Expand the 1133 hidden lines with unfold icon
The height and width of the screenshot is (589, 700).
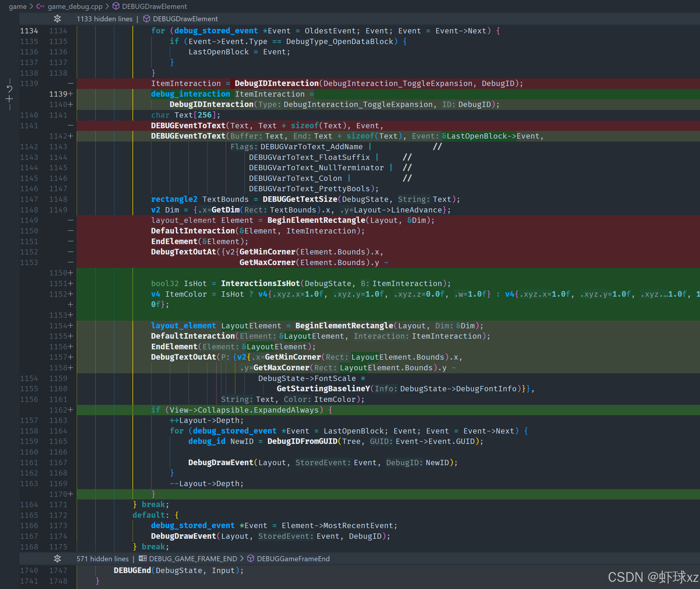(57, 19)
